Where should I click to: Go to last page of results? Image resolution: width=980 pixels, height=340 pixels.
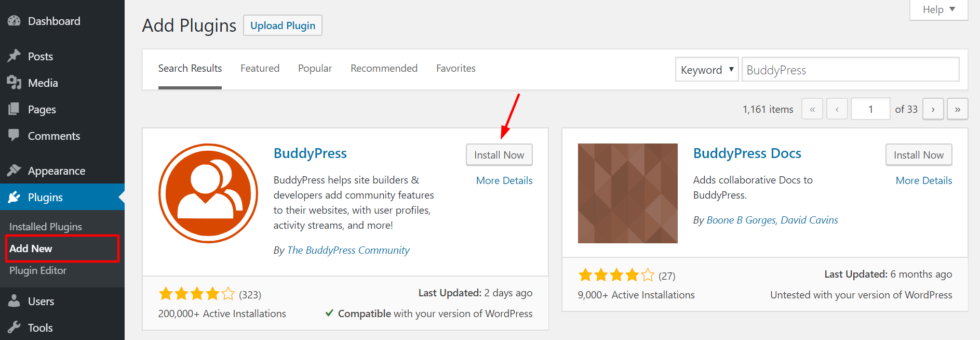[958, 109]
